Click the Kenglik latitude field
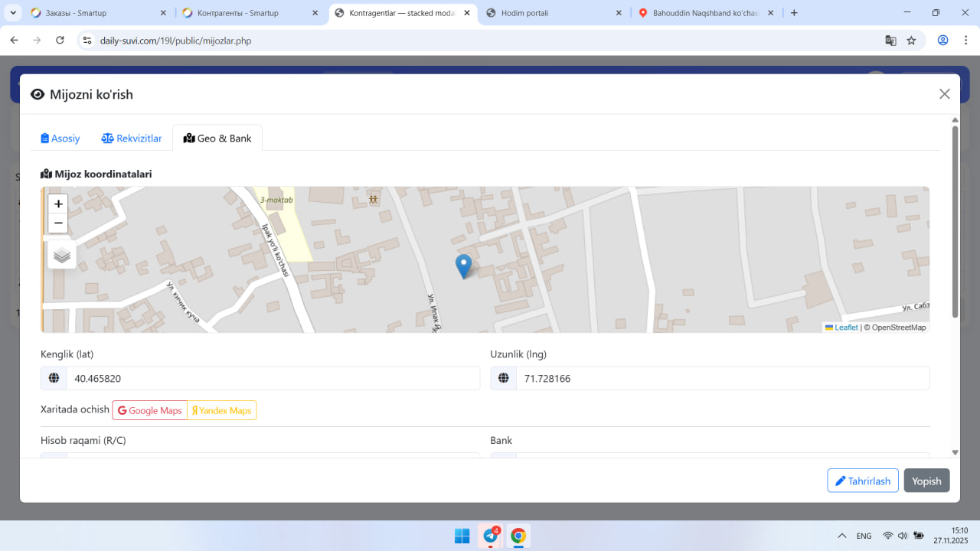 pyautogui.click(x=272, y=379)
